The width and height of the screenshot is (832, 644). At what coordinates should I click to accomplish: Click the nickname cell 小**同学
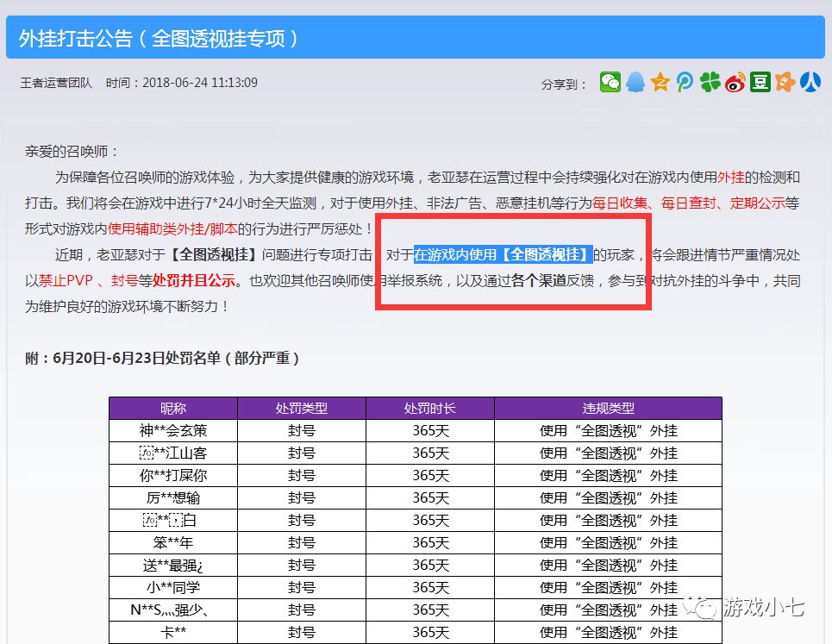click(x=173, y=587)
